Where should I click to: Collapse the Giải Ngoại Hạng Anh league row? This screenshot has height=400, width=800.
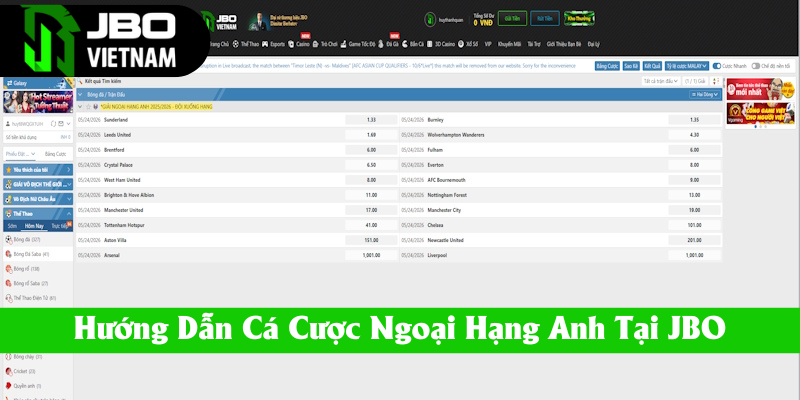(x=80, y=107)
